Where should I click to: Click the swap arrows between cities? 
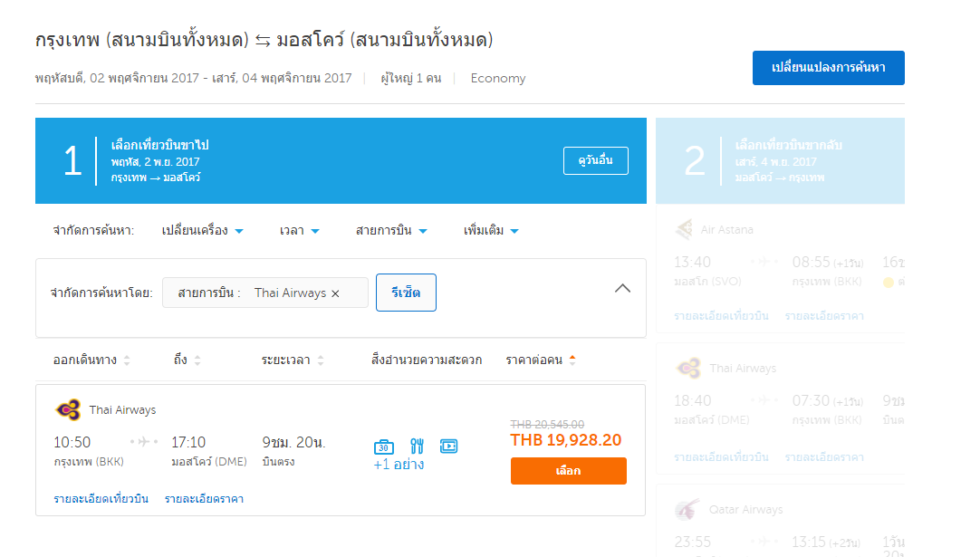[x=264, y=41]
